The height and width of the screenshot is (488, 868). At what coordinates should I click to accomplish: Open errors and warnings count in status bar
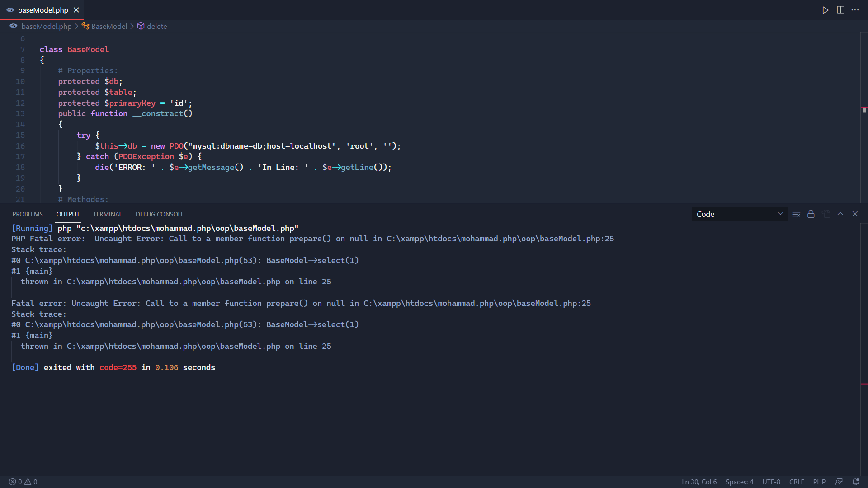[x=23, y=482]
